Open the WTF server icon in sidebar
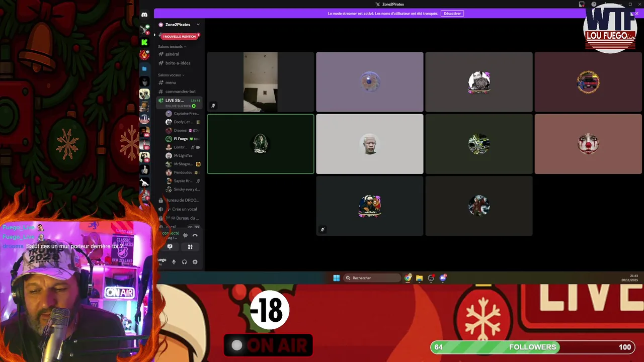Viewport: 644px width, 362px height. (144, 119)
